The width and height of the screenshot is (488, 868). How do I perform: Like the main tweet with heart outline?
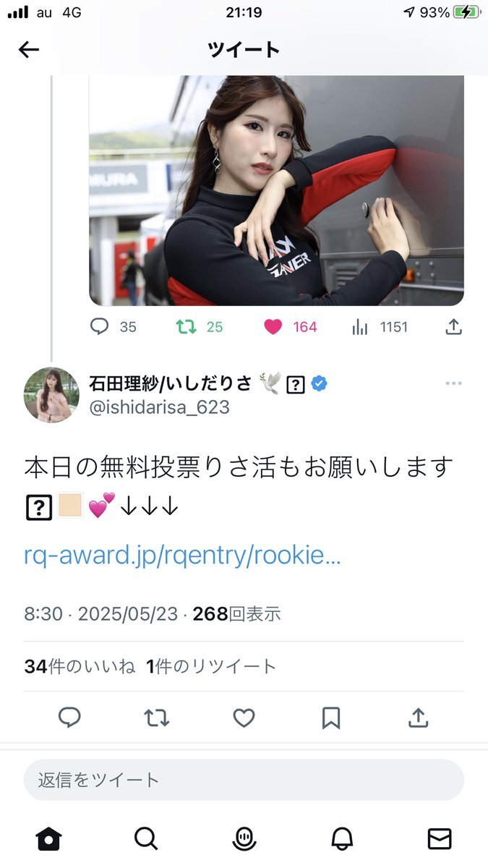[x=244, y=718]
